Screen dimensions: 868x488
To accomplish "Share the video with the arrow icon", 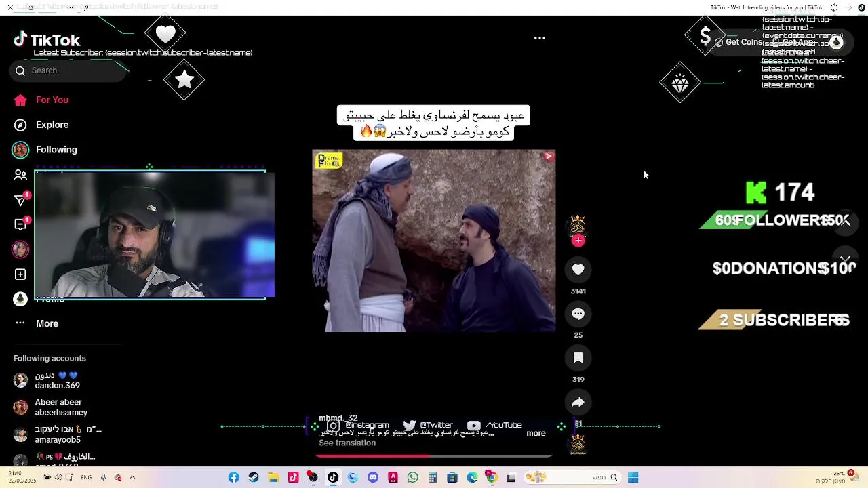I will coord(578,403).
